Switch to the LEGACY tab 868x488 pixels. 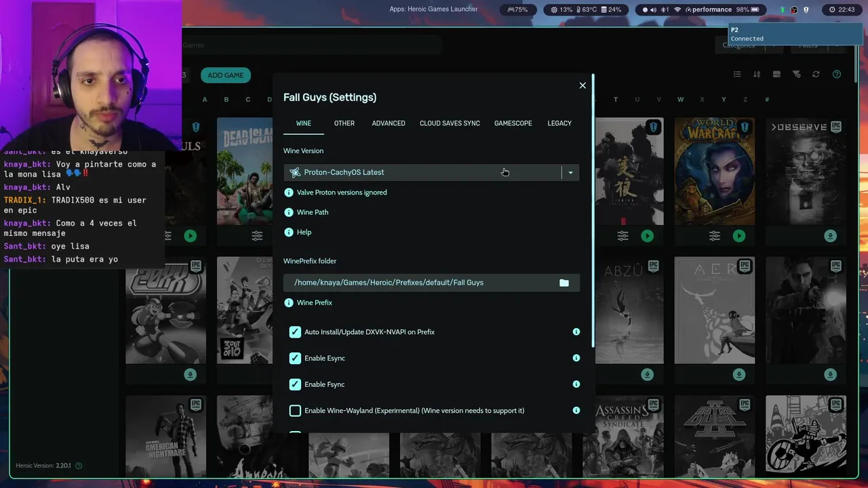tap(559, 123)
